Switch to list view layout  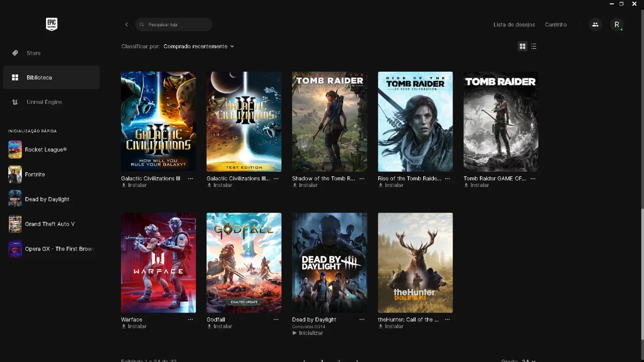point(534,46)
